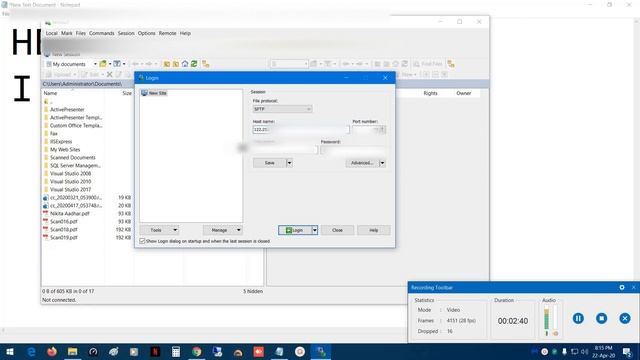Screen dimensions: 640x360
Task: Open the My documents drive dropdown
Action: coord(71,64)
